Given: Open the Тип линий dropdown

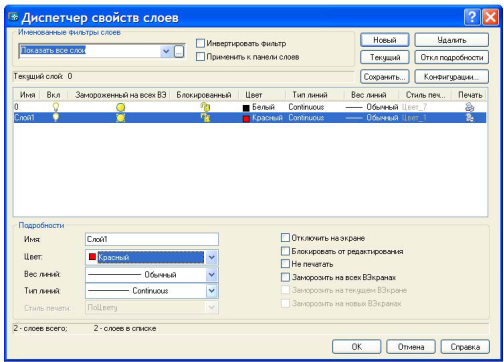Looking at the screenshot, I should coord(212,291).
